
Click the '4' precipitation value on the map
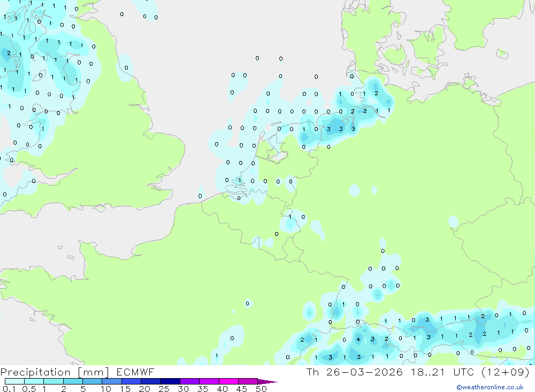click(358, 339)
